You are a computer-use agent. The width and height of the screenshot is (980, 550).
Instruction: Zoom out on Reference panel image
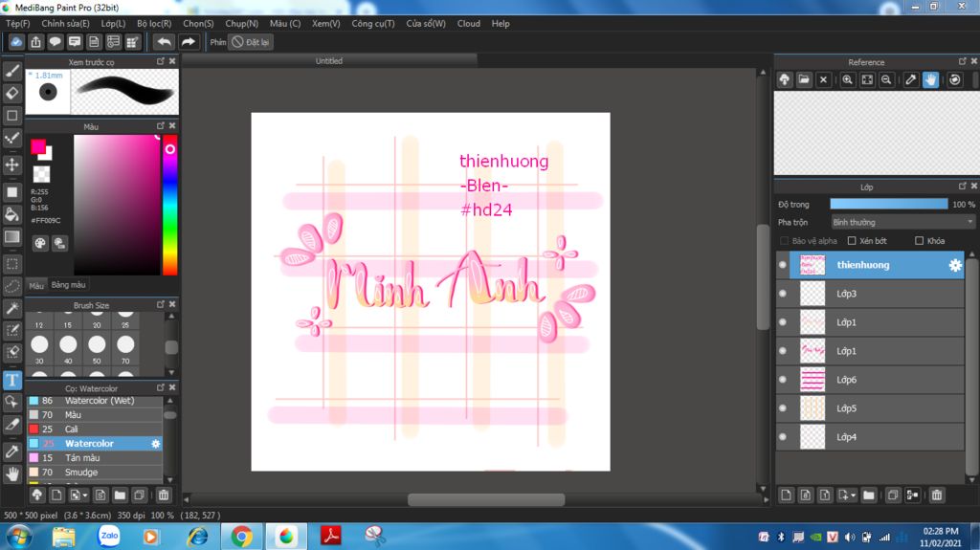[x=886, y=80]
